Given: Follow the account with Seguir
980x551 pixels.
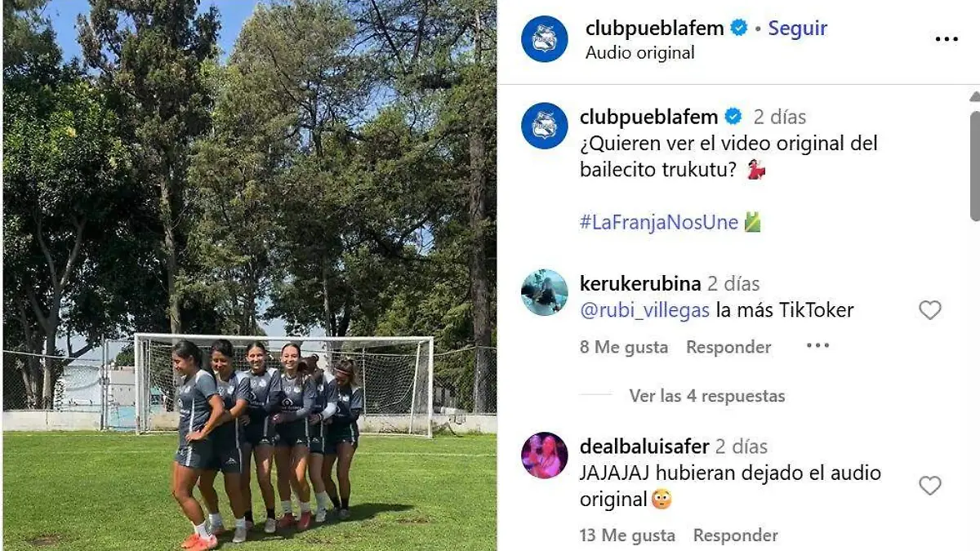Looking at the screenshot, I should click(798, 28).
